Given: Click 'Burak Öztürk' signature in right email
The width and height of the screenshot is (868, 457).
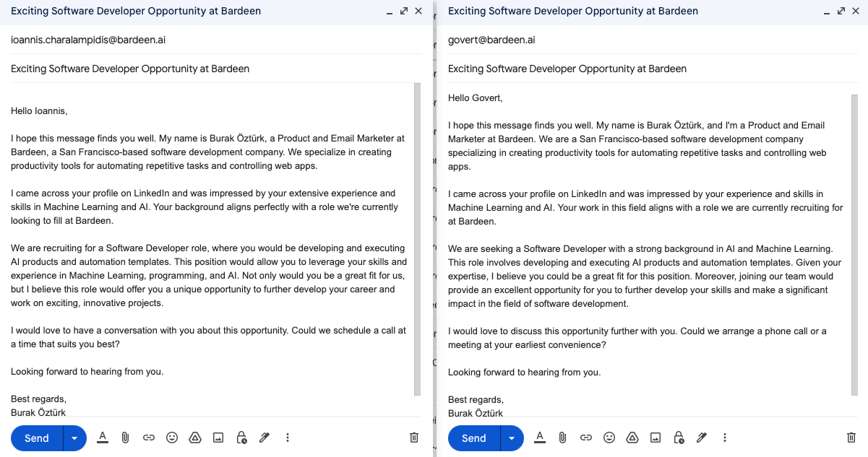Looking at the screenshot, I should 476,414.
